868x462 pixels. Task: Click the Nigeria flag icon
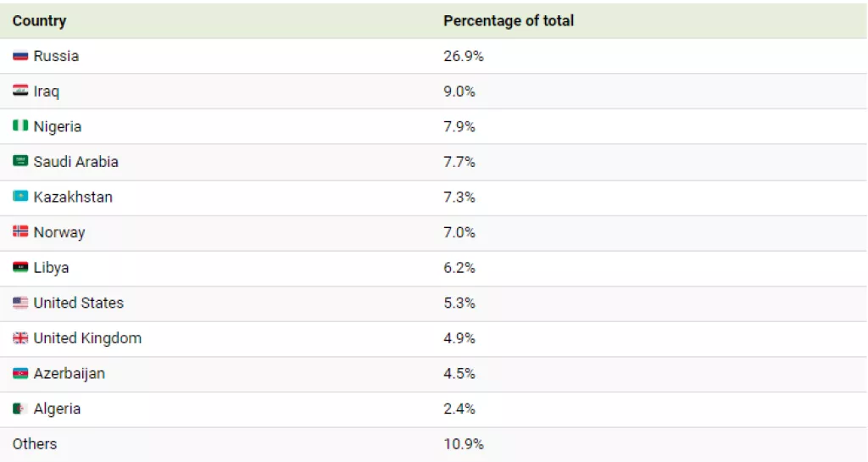(20, 126)
